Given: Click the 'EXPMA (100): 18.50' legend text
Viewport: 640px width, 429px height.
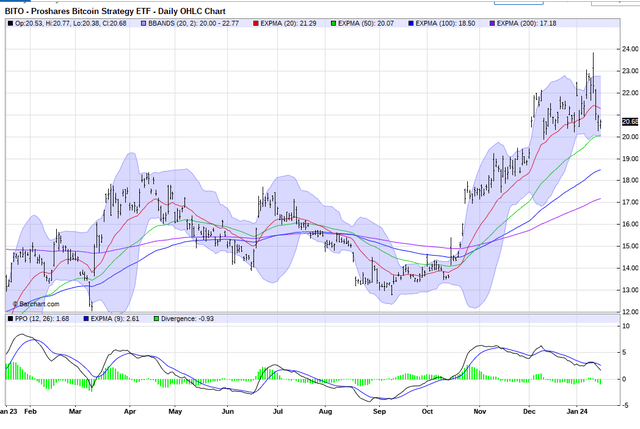Looking at the screenshot, I should click(x=445, y=24).
